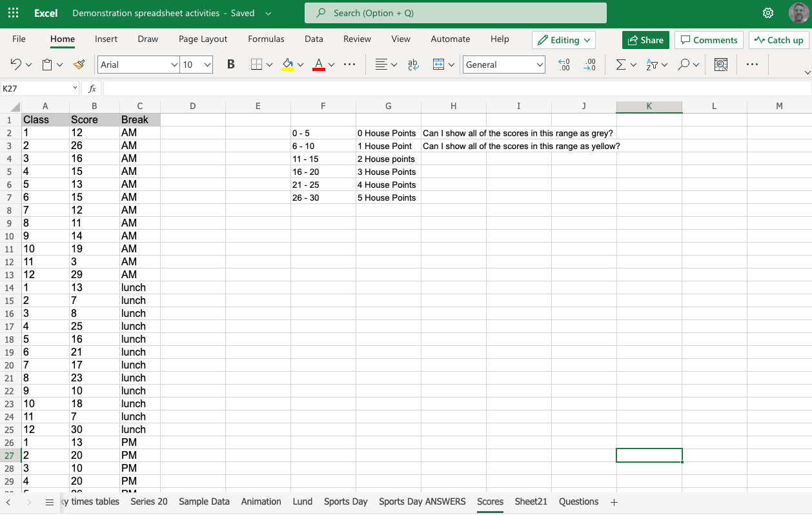
Task: Click the Find magnifier icon
Action: pos(684,65)
